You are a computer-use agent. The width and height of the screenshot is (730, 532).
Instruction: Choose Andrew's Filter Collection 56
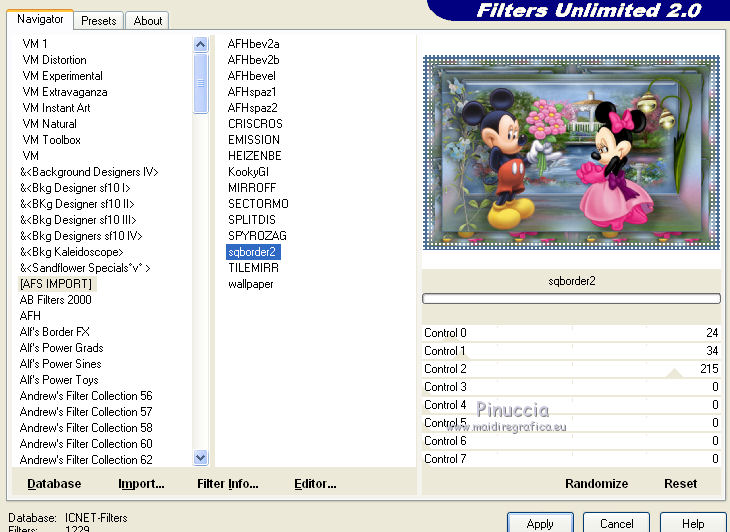pos(86,396)
